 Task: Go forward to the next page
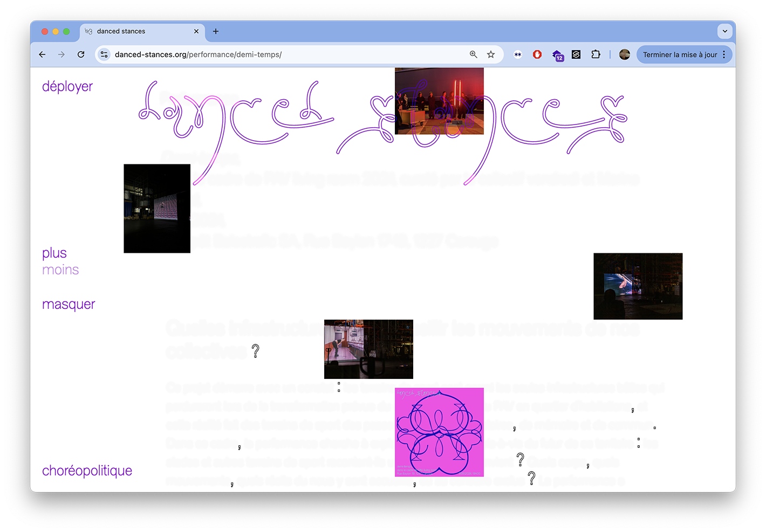tap(61, 54)
